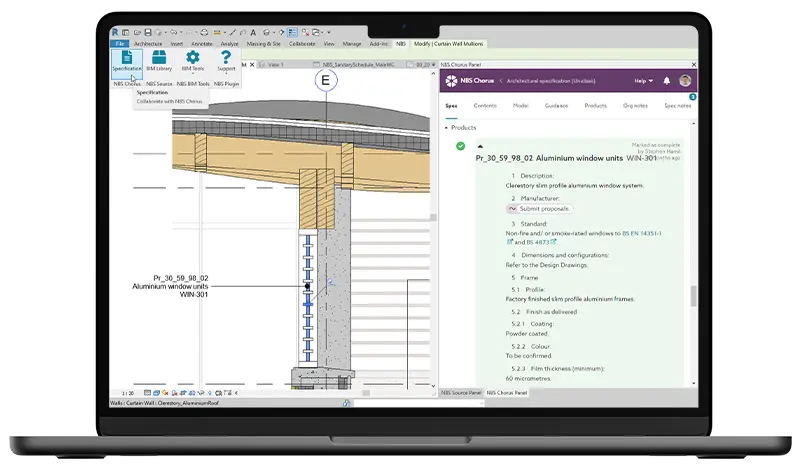Switch to the Org notes tab
The width and height of the screenshot is (800, 471).
point(635,106)
